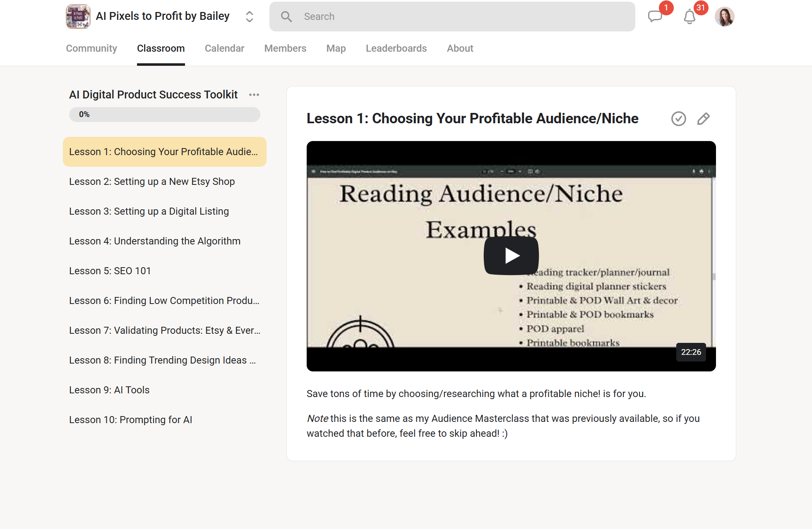Click the AI Pixels to Profit community logo
Viewport: 812px width, 529px height.
(x=77, y=17)
